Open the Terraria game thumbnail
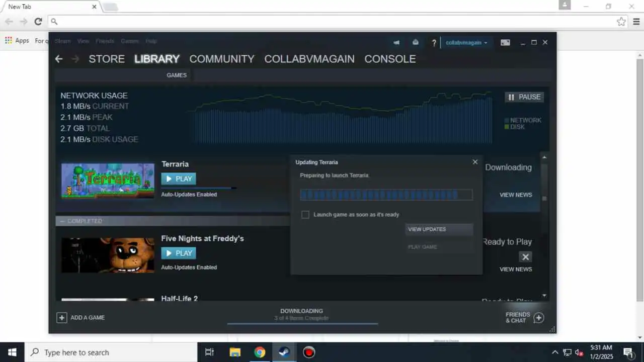 [x=108, y=180]
